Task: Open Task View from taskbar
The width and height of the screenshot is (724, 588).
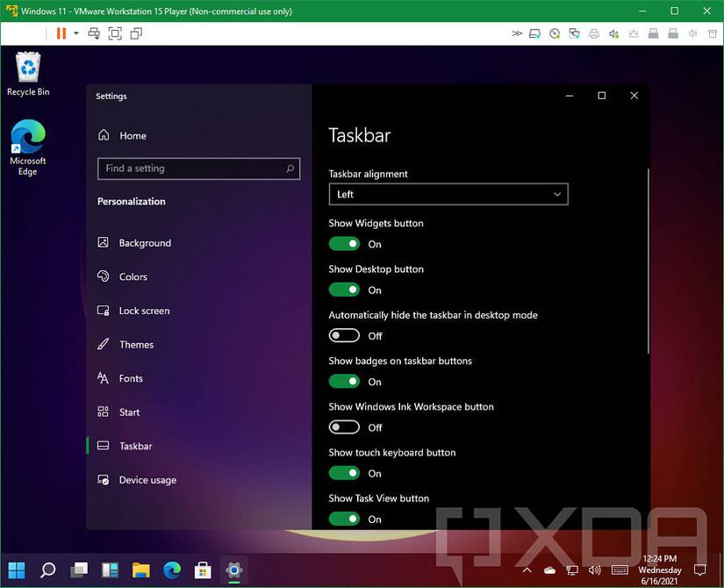Action: pos(79,570)
